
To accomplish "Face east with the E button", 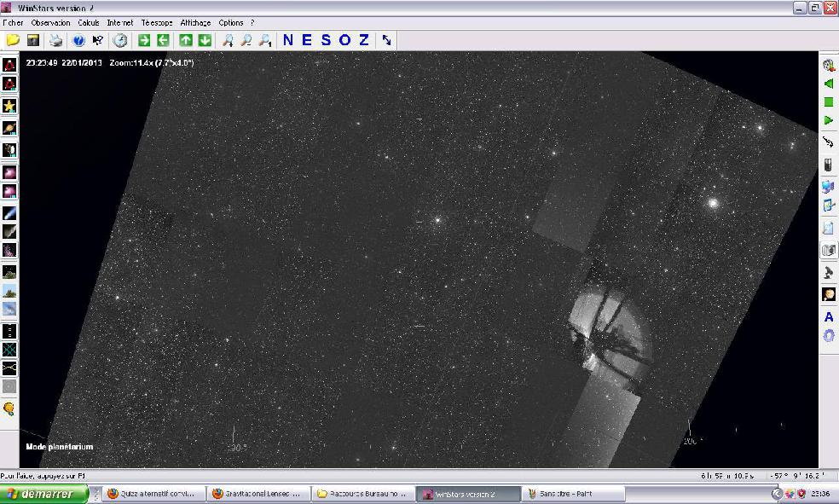I will [x=307, y=40].
